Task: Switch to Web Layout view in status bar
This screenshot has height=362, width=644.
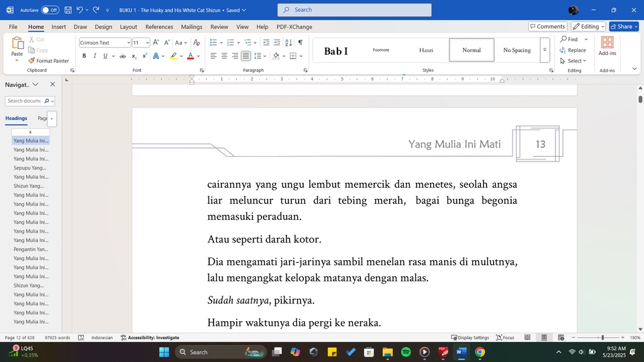Action: (561, 337)
